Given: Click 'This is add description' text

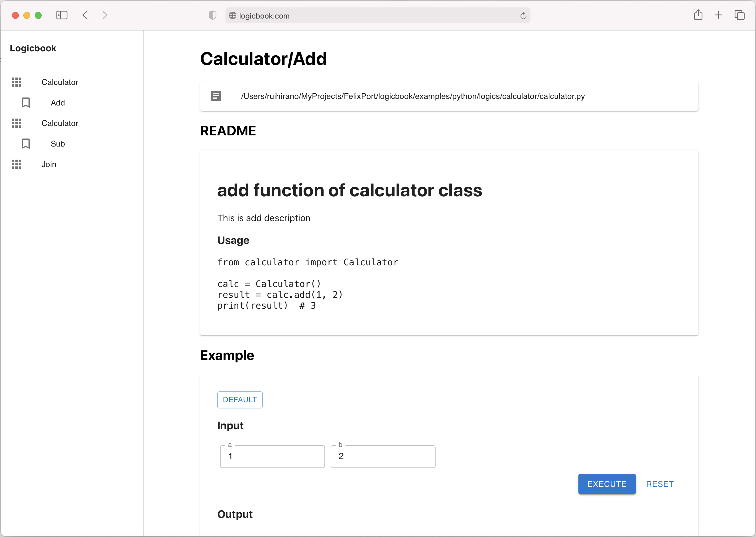Looking at the screenshot, I should point(264,218).
